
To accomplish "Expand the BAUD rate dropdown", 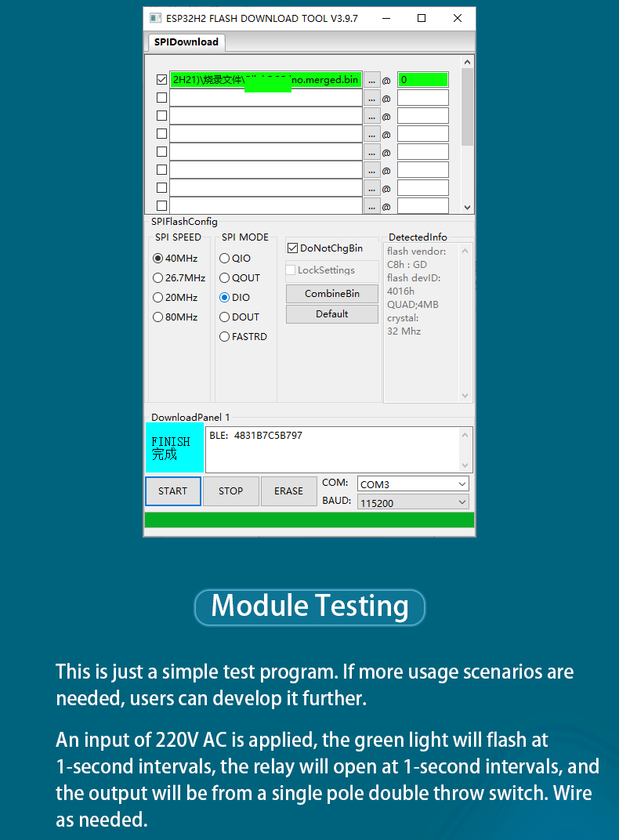I will (413, 503).
